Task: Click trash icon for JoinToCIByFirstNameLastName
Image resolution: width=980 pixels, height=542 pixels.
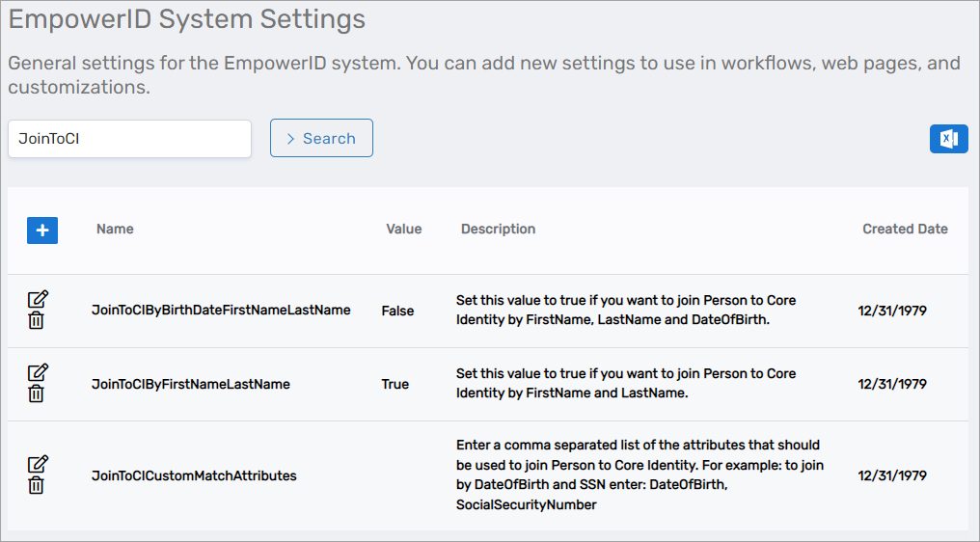Action: click(36, 393)
